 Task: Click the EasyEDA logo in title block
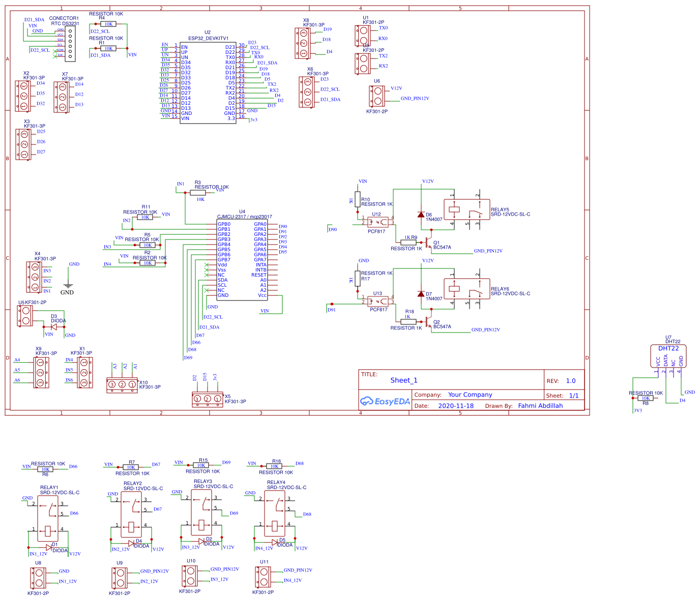point(385,401)
